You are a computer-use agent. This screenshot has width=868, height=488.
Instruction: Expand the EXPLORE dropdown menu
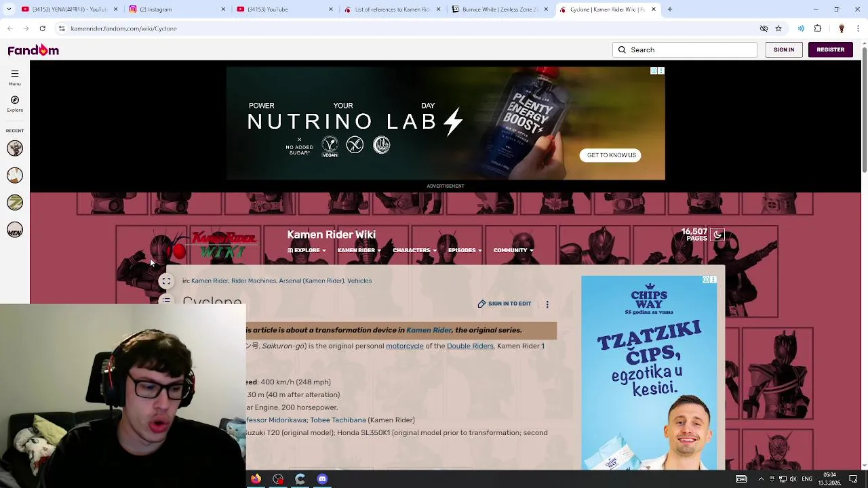click(x=307, y=251)
